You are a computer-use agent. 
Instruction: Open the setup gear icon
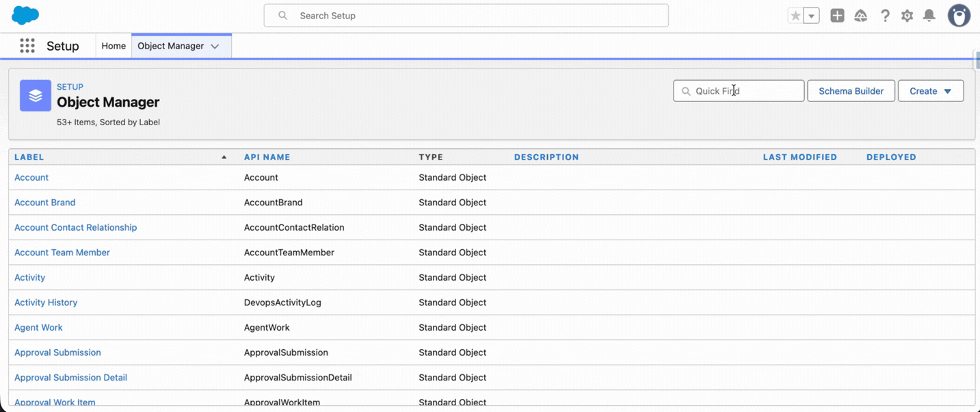click(907, 16)
